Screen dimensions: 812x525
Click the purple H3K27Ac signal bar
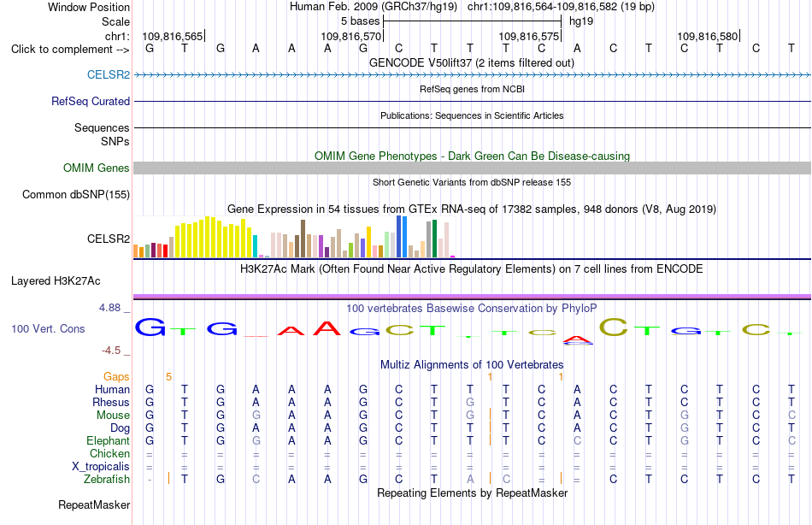472,297
